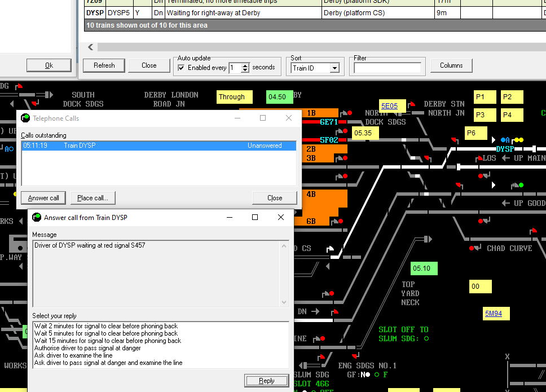Screen dimensions: 546x392
Task: Select 'Wait 2 minutes for signal to clear' reply
Action: pyautogui.click(x=106, y=326)
